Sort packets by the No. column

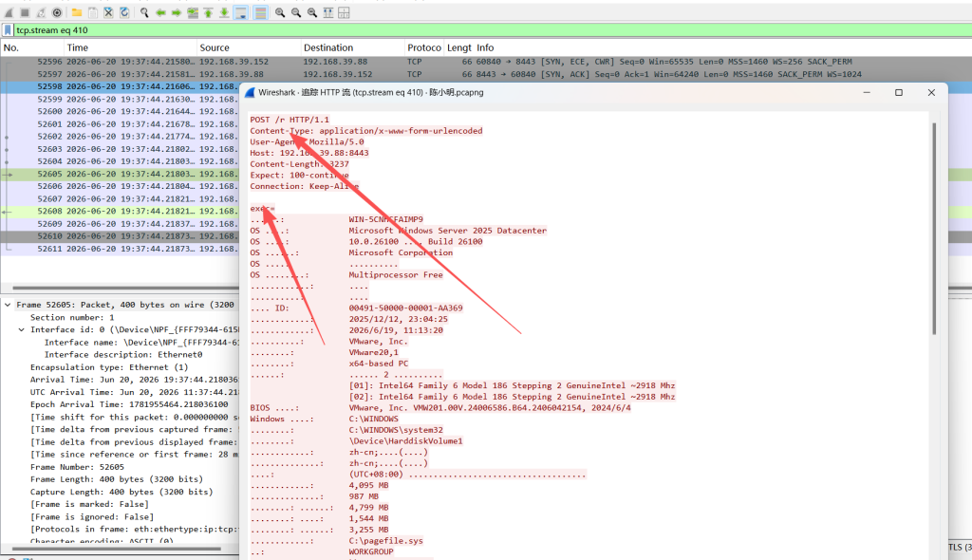point(31,47)
